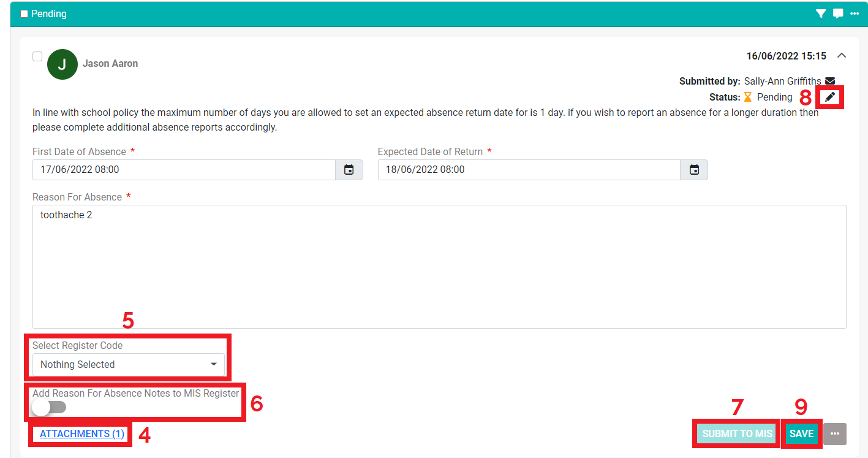Tick the checkbox next to Jason Aaron

coord(37,56)
